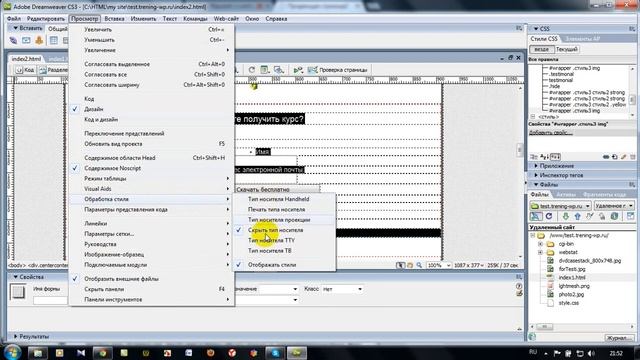Click the Attach Style Sheet link icon
Image resolution: width=640 pixels, height=360 pixels.
(606, 157)
